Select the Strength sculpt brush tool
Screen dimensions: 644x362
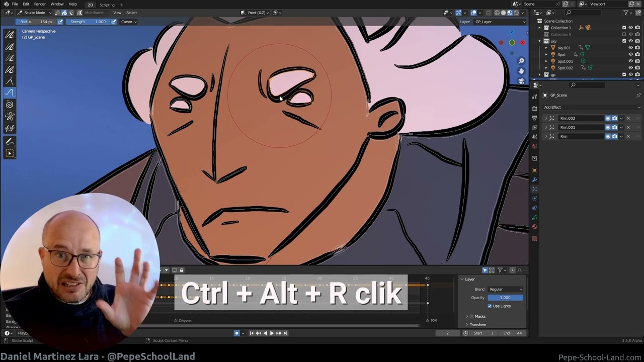tap(10, 58)
